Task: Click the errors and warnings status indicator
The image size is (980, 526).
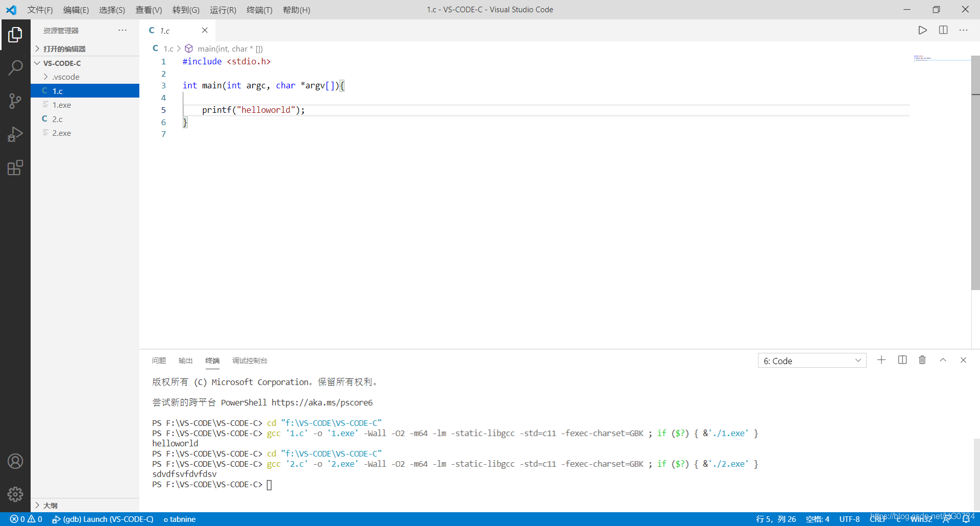Action: tap(26, 519)
